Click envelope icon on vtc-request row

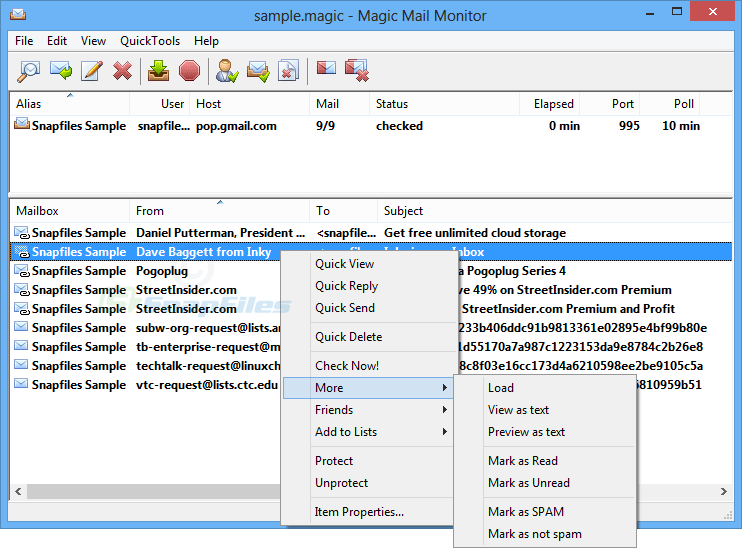(x=21, y=383)
